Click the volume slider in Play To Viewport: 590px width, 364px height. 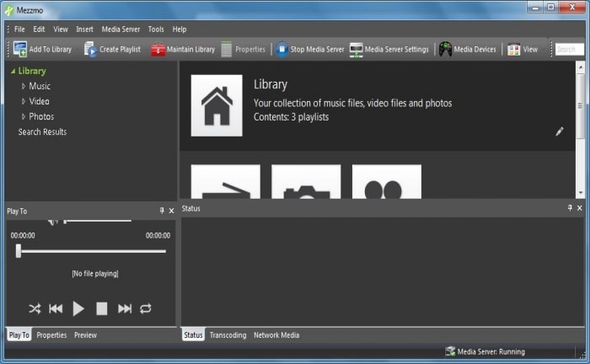point(98,222)
